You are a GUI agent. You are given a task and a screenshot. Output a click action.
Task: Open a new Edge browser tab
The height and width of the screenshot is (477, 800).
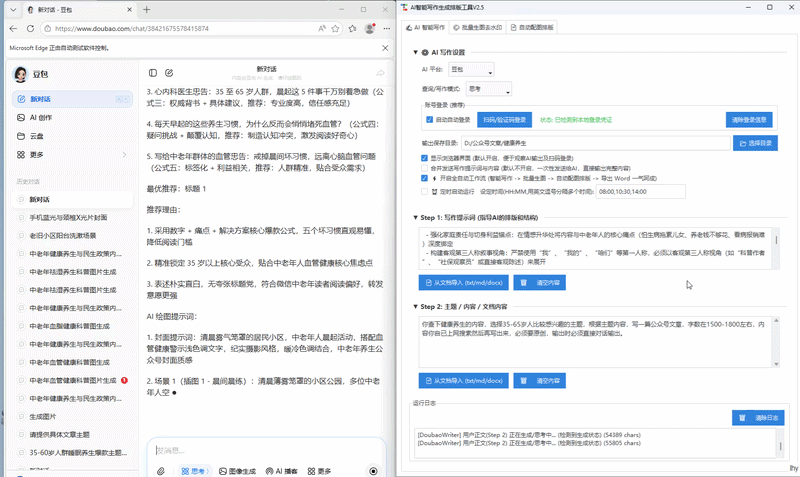146,9
